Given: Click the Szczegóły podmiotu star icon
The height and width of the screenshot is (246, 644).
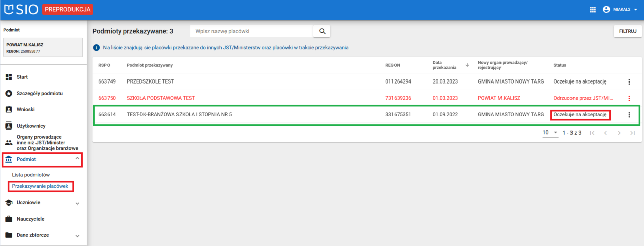Looking at the screenshot, I should (9, 94).
